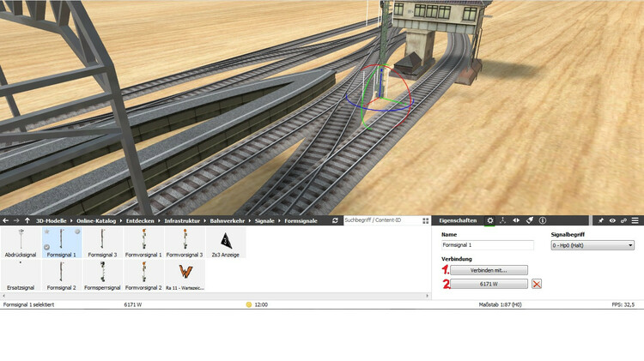
Task: Click the pin icon in toolbar
Action: pos(601,220)
